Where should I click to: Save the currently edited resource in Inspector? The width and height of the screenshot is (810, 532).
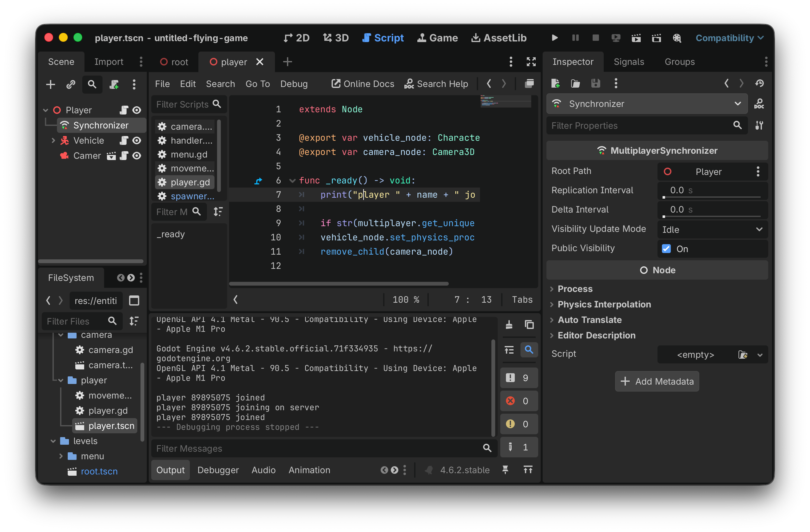click(595, 83)
